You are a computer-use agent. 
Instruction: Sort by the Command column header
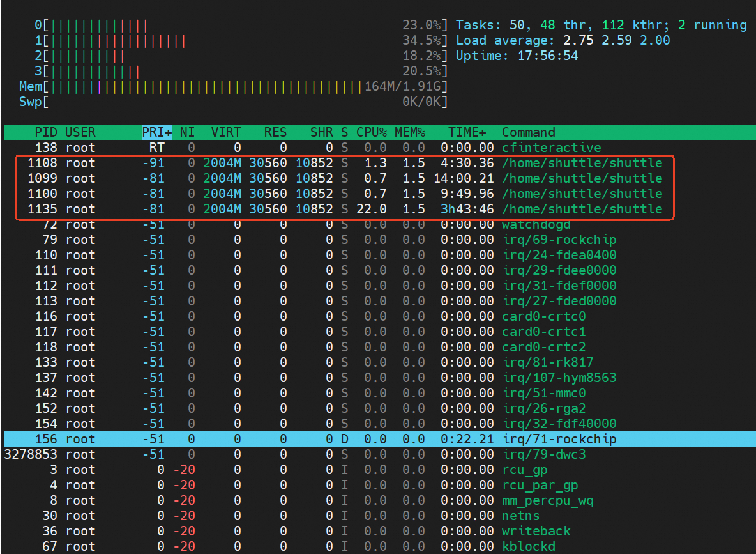(529, 132)
